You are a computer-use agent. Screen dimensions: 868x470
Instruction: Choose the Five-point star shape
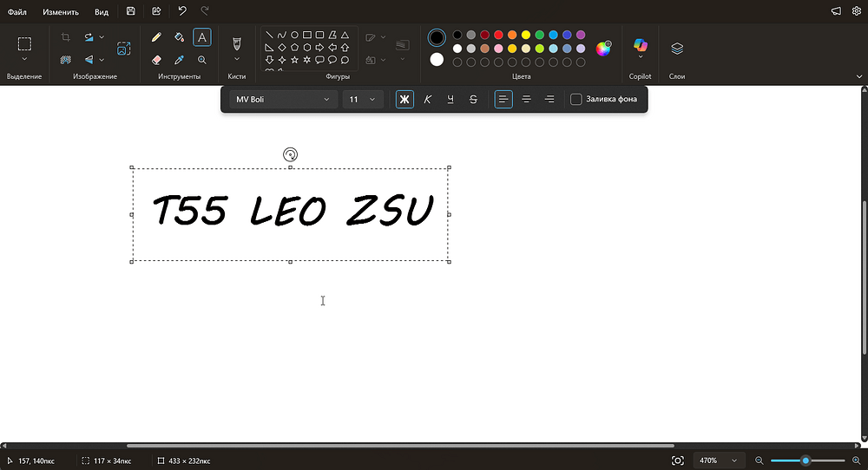[x=294, y=60]
